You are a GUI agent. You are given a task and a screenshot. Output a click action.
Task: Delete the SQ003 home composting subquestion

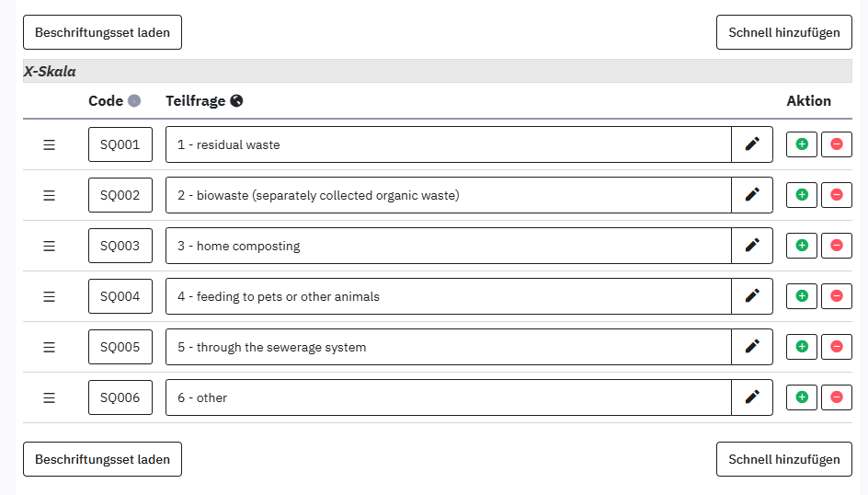pyautogui.click(x=837, y=246)
